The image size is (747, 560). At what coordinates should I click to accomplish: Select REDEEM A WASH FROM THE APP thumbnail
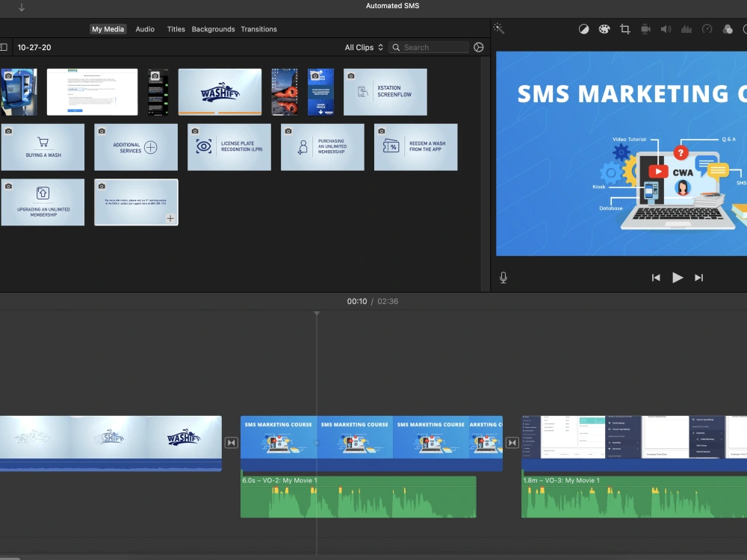click(415, 147)
